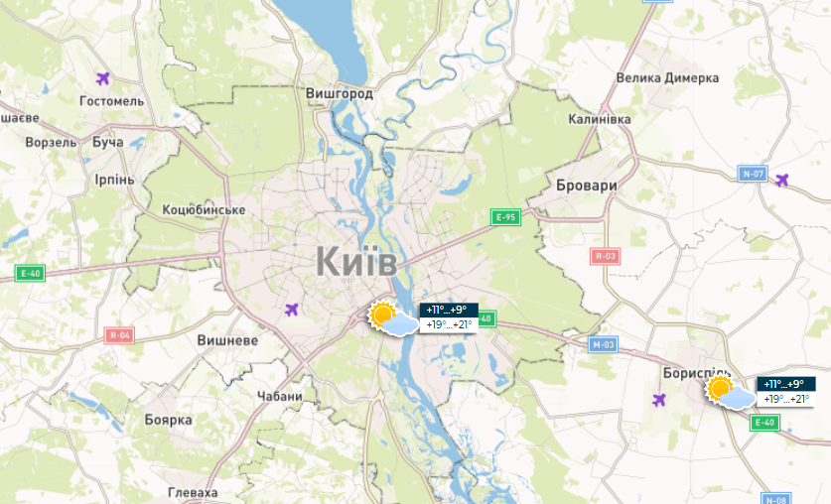This screenshot has width=831, height=504.
Task: Click the airport icon near Гостомель
Action: [103, 79]
